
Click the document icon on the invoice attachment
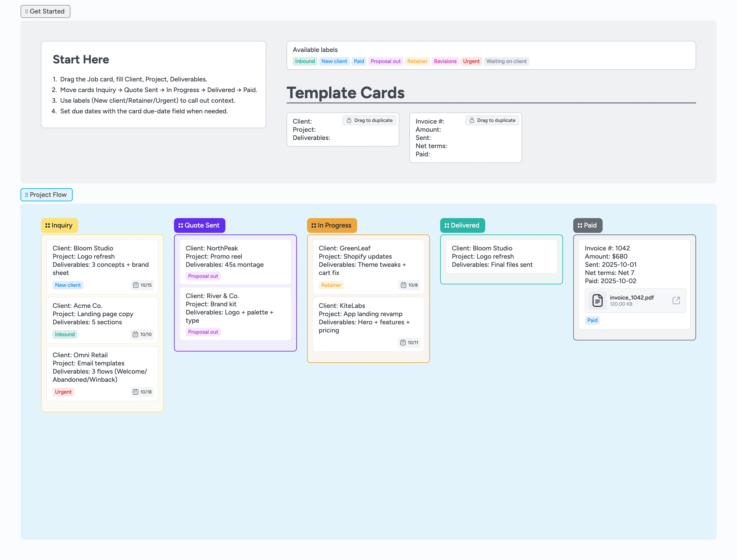point(597,300)
